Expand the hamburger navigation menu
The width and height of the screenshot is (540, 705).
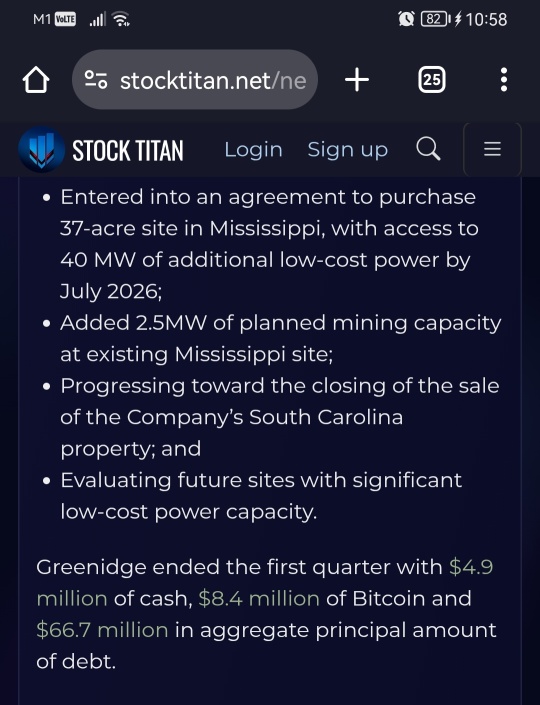pos(492,149)
